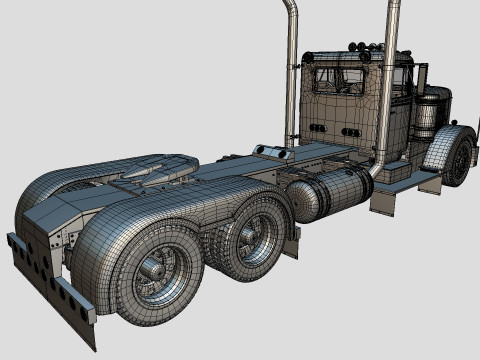Pick the cab's rear window
480x360 pixels.
point(339,82)
